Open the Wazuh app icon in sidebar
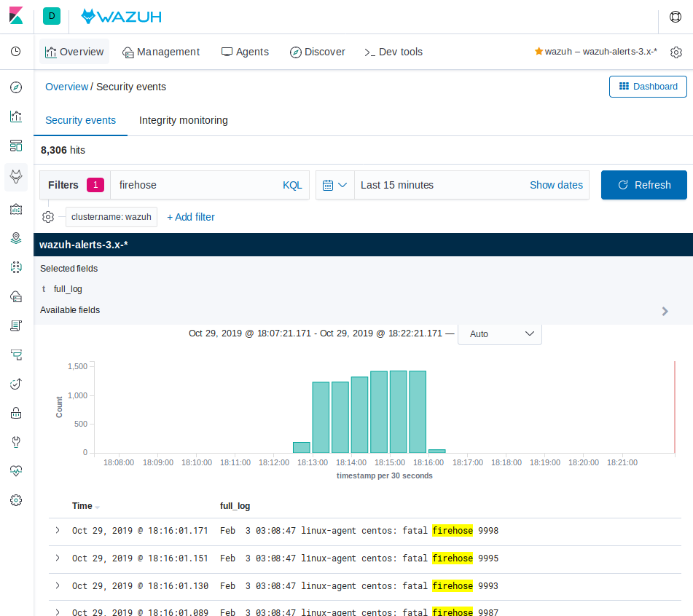Screen dimensions: 693x616 coord(16,177)
